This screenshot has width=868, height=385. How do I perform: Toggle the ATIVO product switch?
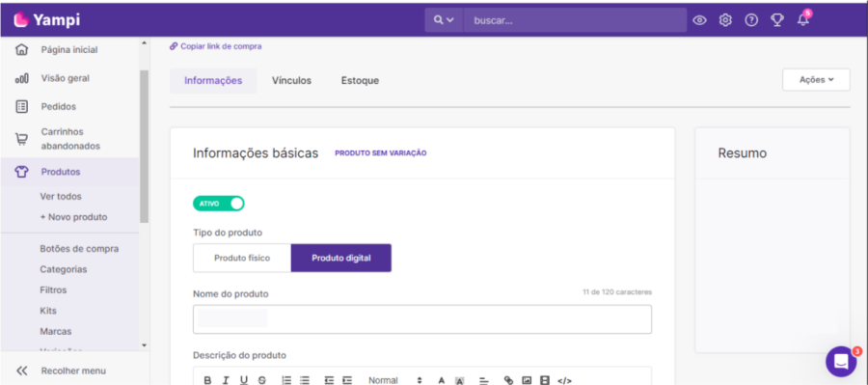219,204
